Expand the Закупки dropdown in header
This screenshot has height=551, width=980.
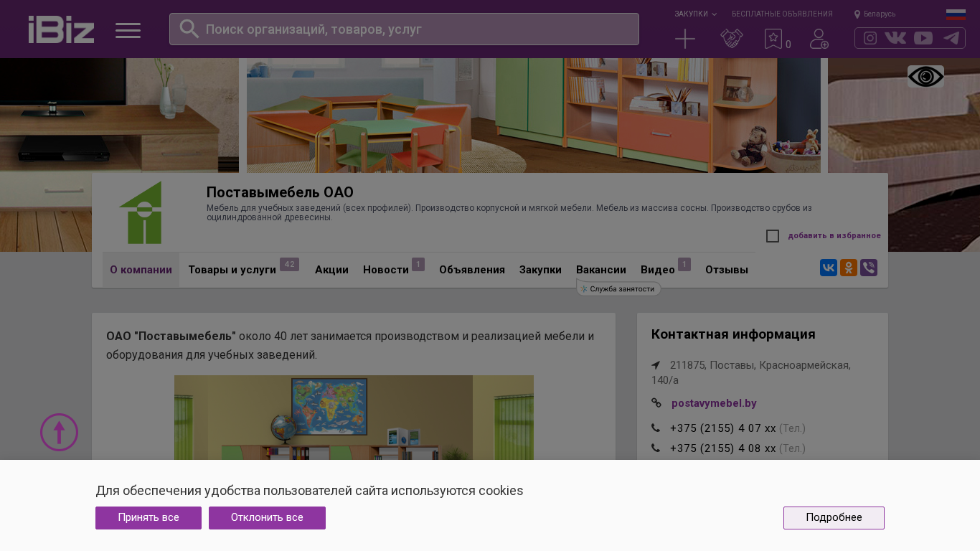click(695, 14)
